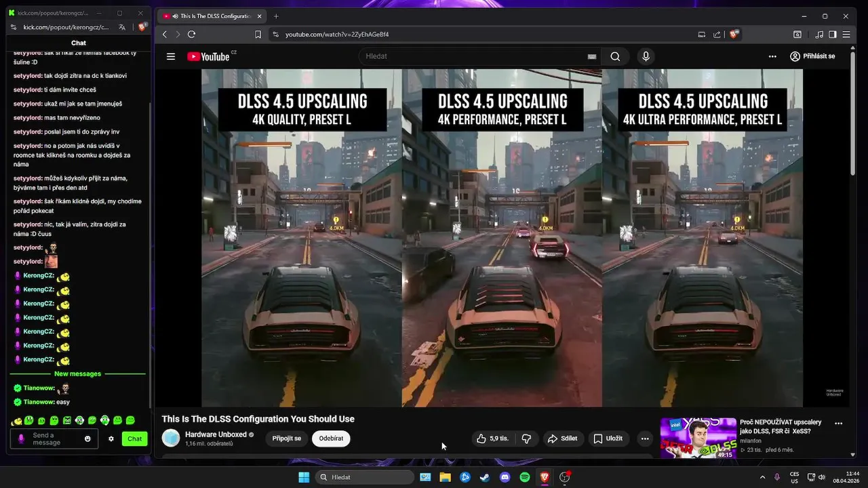Image resolution: width=868 pixels, height=488 pixels.
Task: Open the Hardware Unboxed channel avatar
Action: (x=171, y=438)
